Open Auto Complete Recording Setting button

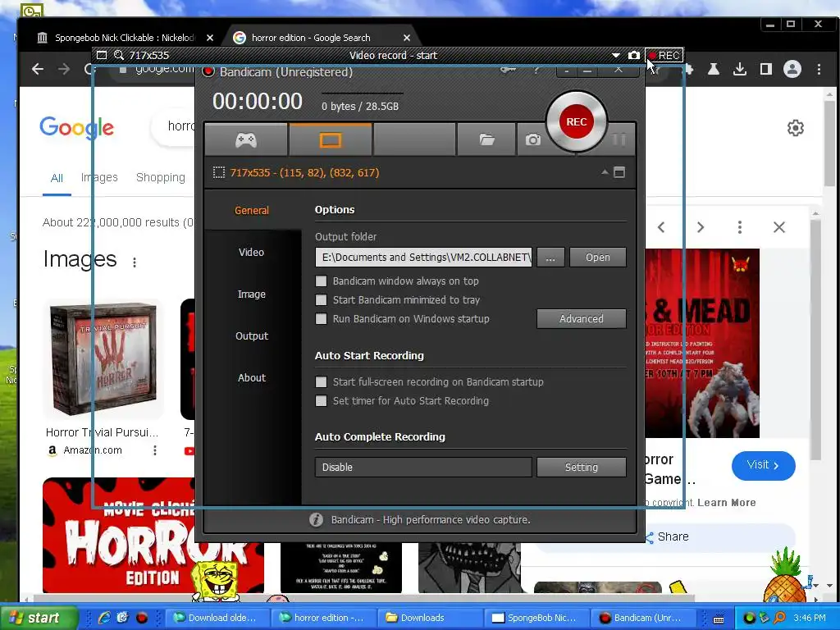pyautogui.click(x=582, y=467)
